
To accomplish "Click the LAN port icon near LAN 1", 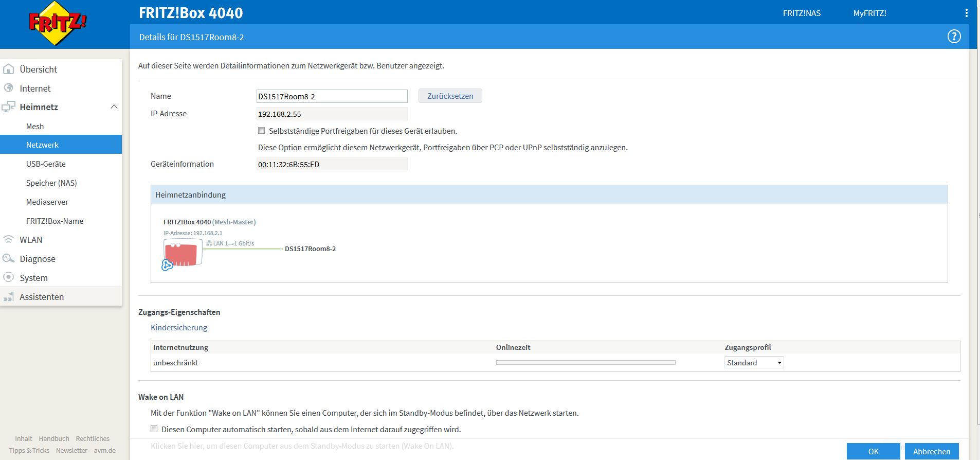I will 209,243.
